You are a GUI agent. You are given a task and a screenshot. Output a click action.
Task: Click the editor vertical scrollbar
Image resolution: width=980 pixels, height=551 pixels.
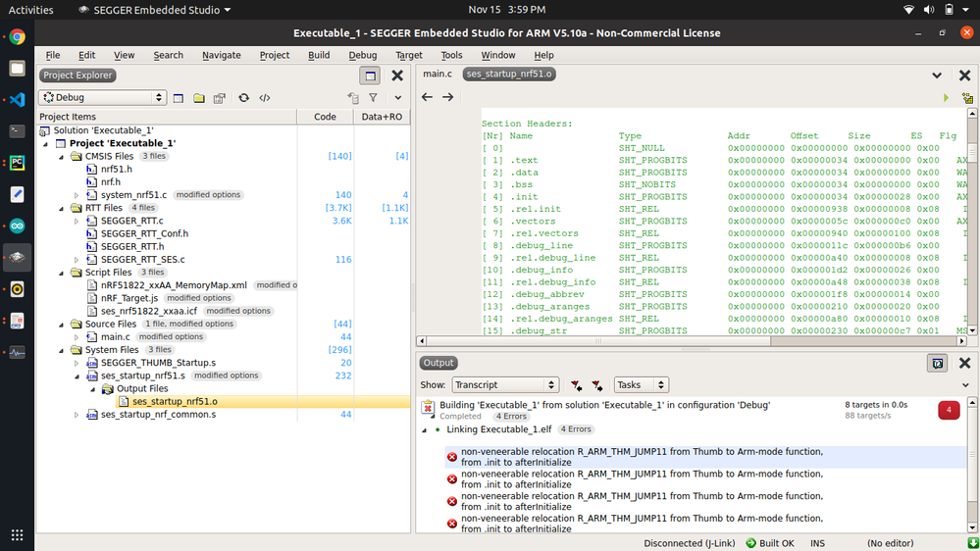coord(972,222)
